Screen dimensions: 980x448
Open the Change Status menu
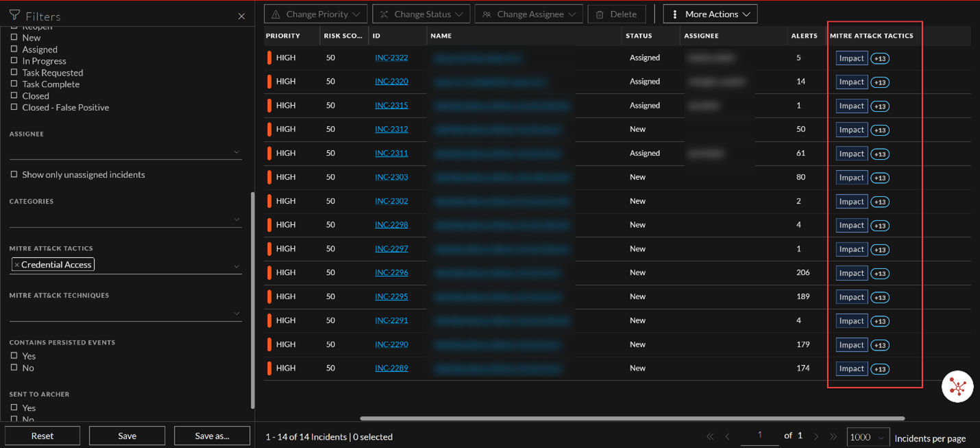click(420, 13)
